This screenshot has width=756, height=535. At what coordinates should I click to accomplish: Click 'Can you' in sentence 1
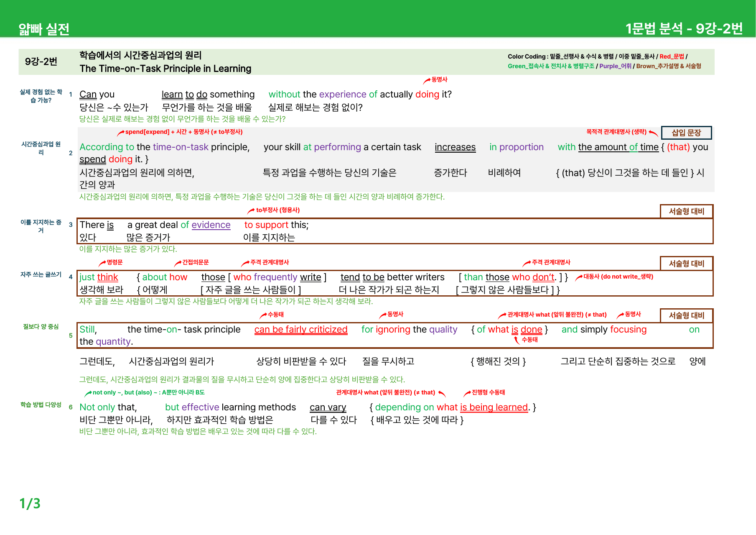pos(97,95)
